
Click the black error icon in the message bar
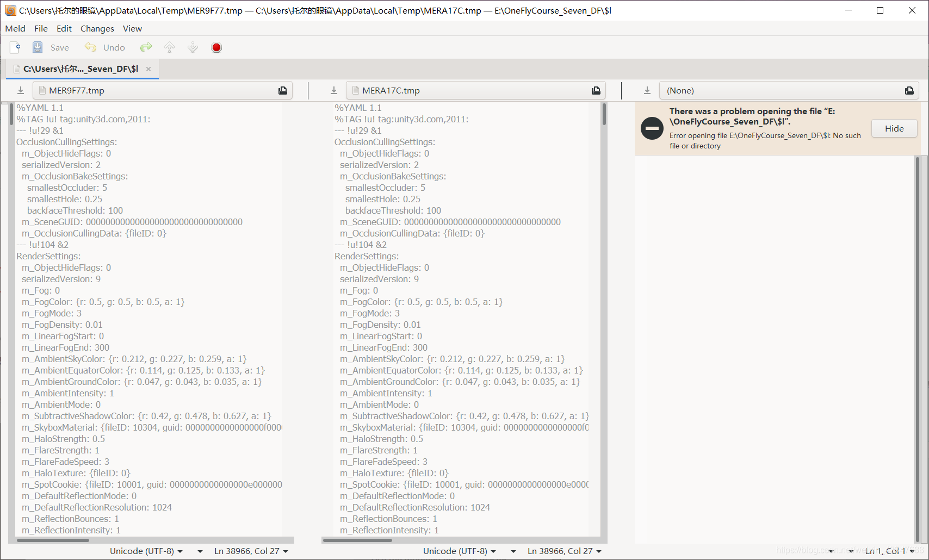click(652, 128)
